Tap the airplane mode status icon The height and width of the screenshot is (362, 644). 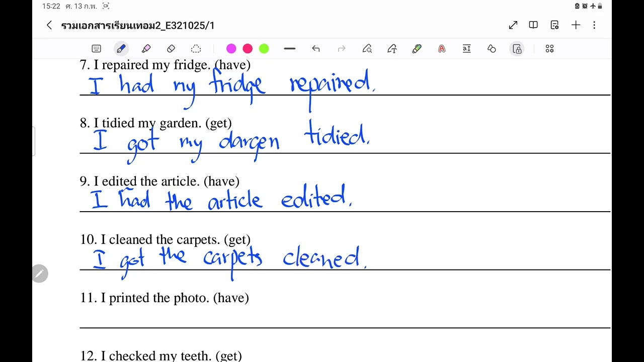coord(593,6)
